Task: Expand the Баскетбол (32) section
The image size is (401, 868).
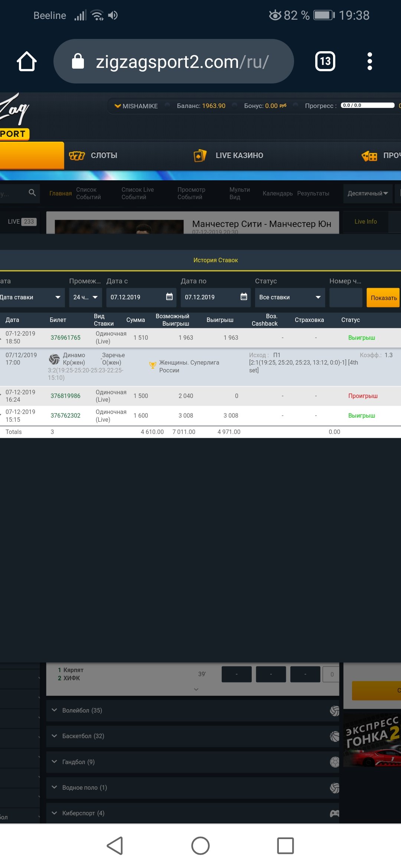Action: pos(83,736)
